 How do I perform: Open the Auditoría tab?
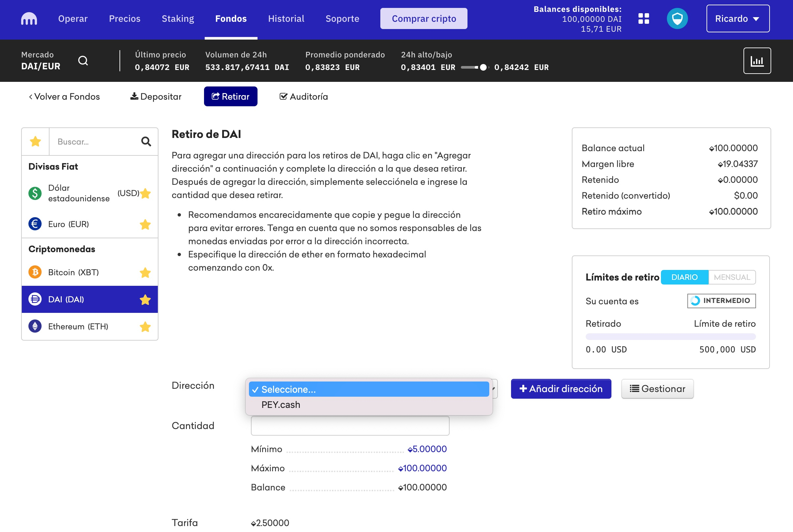coord(303,97)
